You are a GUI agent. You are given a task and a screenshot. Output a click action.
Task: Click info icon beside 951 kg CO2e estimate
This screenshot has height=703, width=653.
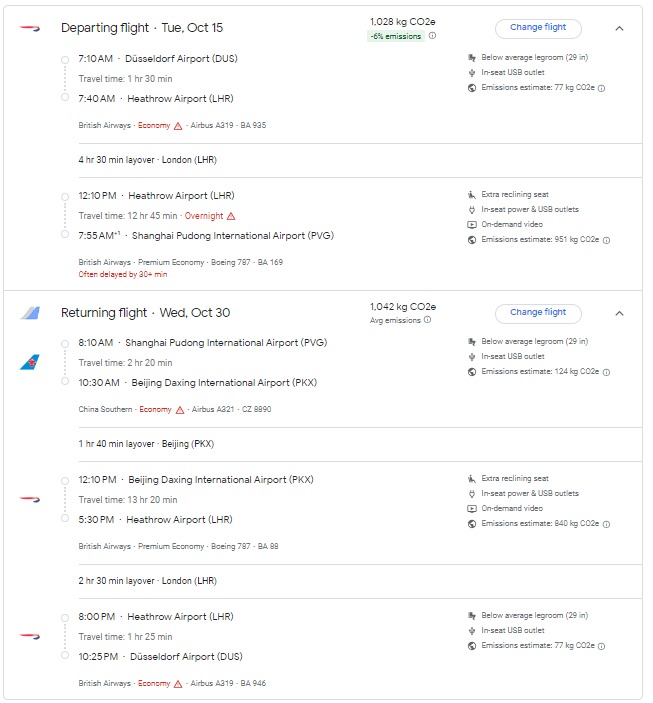606,240
